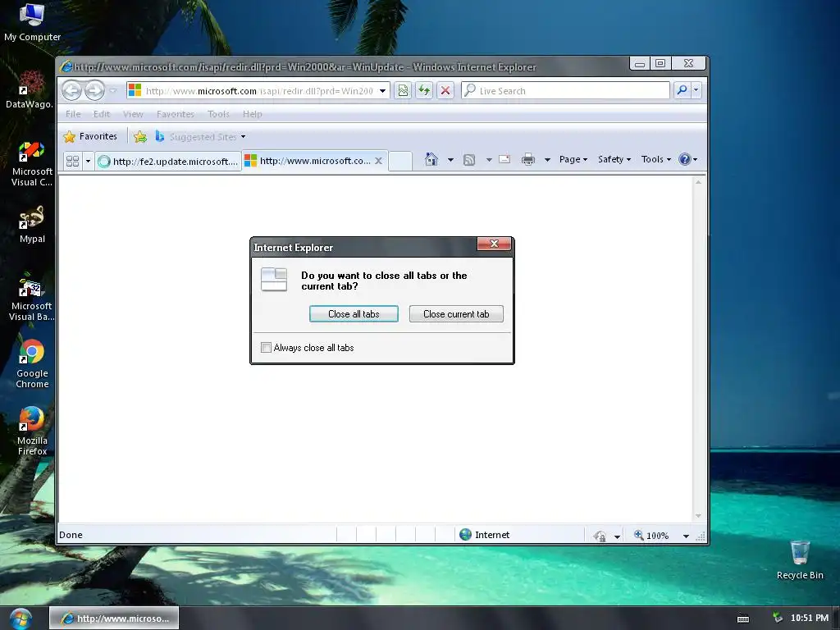840x630 pixels.
Task: Click the Print icon
Action: click(x=528, y=160)
